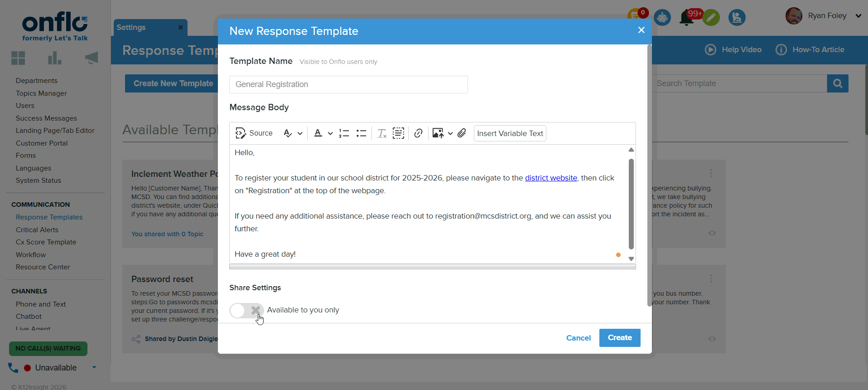Expand the phone availability status dropdown
Image resolution: width=868 pixels, height=390 pixels.
pyautogui.click(x=94, y=367)
